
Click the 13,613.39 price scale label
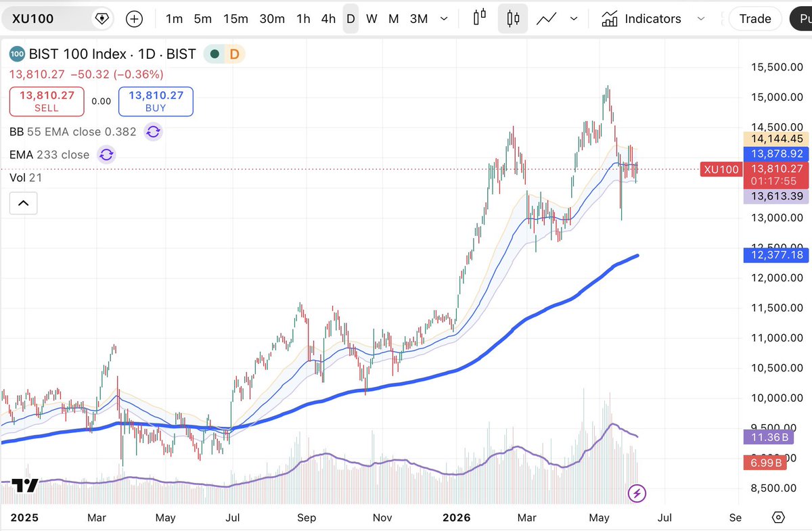pyautogui.click(x=775, y=196)
